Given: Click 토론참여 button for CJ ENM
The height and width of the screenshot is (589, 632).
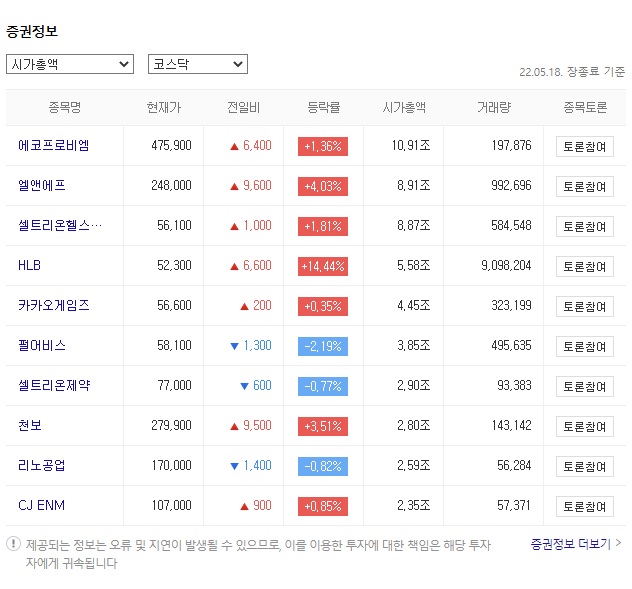Looking at the screenshot, I should 585,506.
